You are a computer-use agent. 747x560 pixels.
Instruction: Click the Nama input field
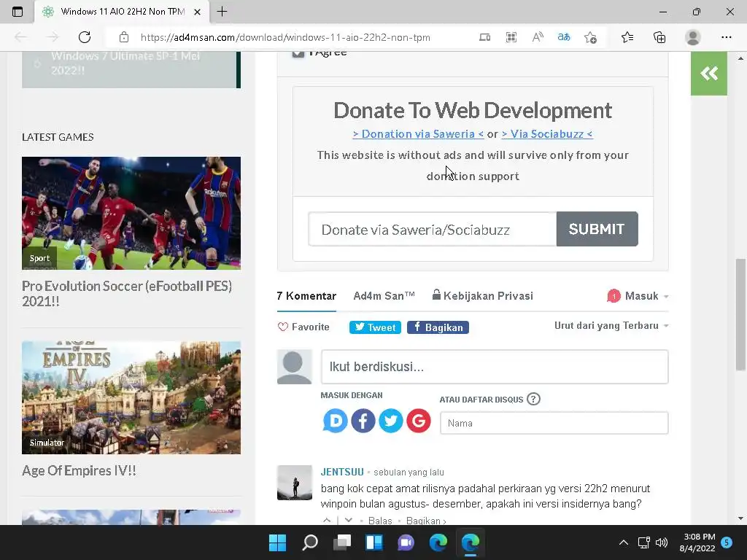pyautogui.click(x=554, y=423)
